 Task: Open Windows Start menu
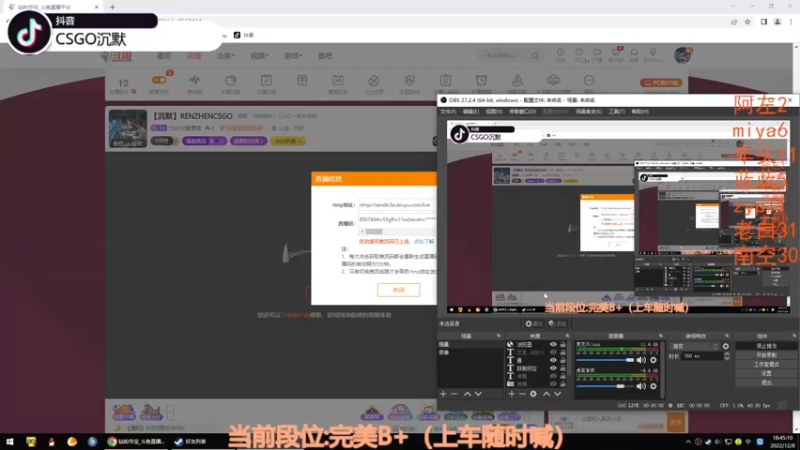pyautogui.click(x=10, y=442)
